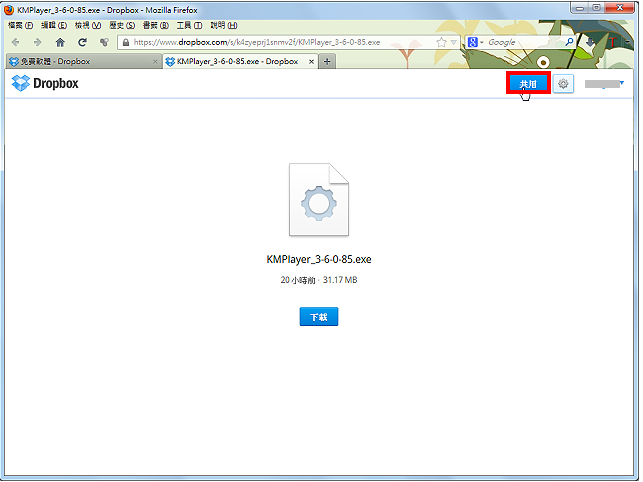Open the Google search engine selector

coord(476,42)
